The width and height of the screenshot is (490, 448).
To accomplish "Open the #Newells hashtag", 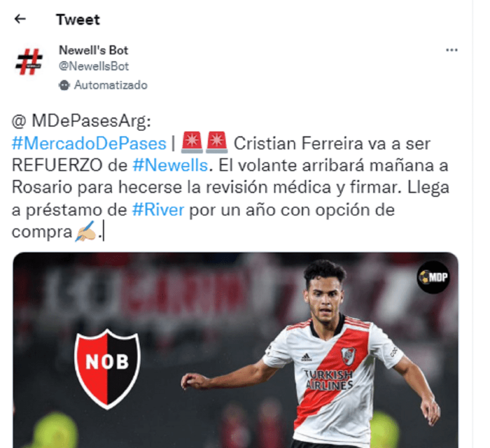I will coord(170,166).
